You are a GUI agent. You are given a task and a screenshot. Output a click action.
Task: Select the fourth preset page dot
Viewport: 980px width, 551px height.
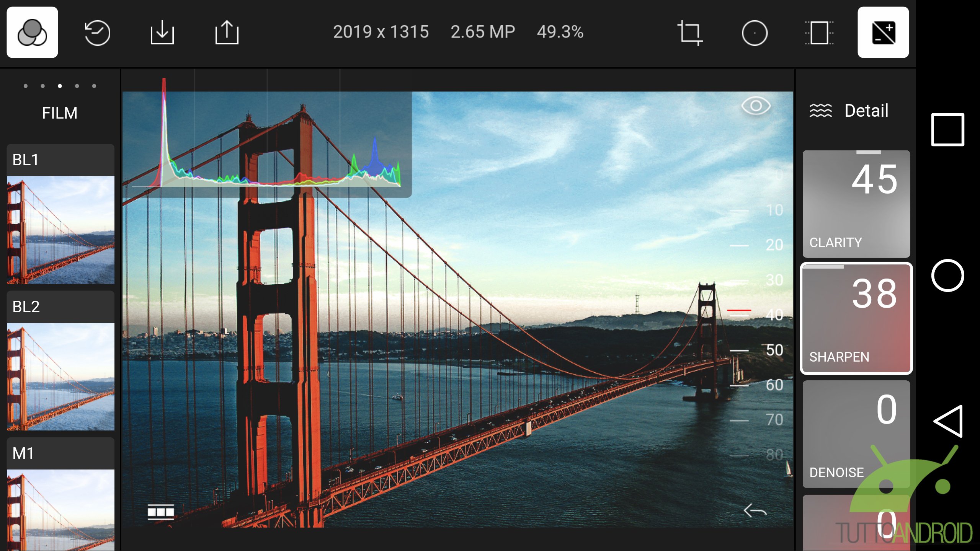77,86
